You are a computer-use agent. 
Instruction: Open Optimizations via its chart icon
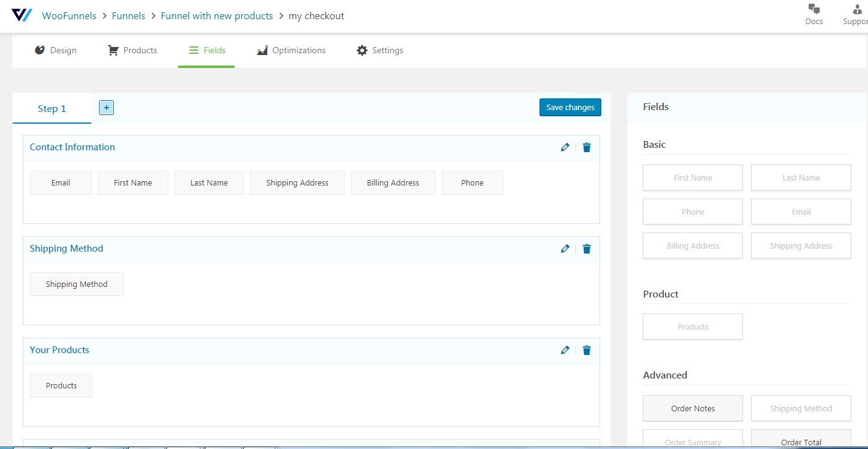[x=263, y=50]
